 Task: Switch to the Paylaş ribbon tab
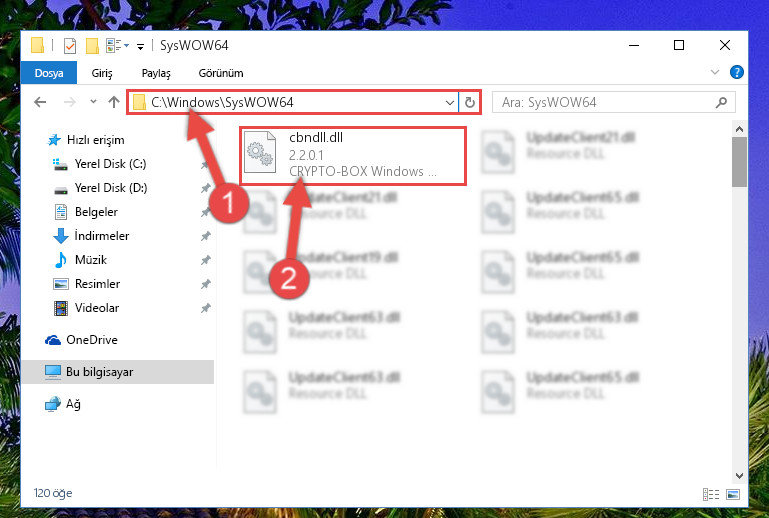click(156, 73)
